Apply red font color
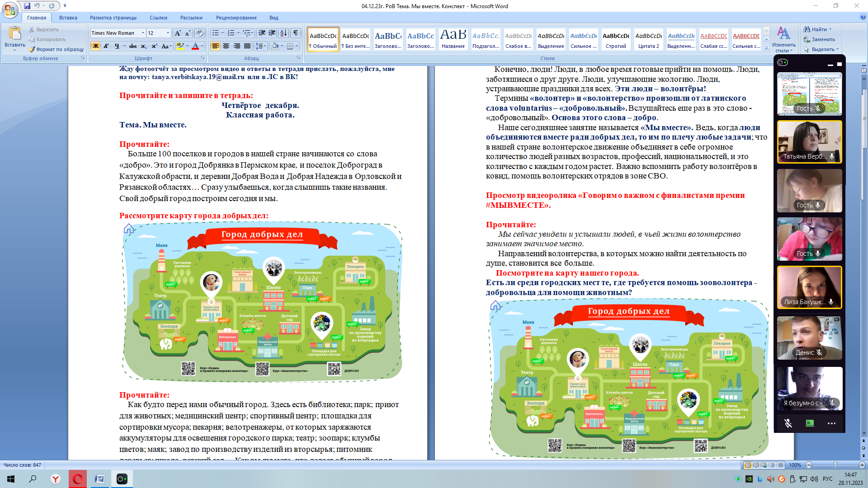 (195, 46)
